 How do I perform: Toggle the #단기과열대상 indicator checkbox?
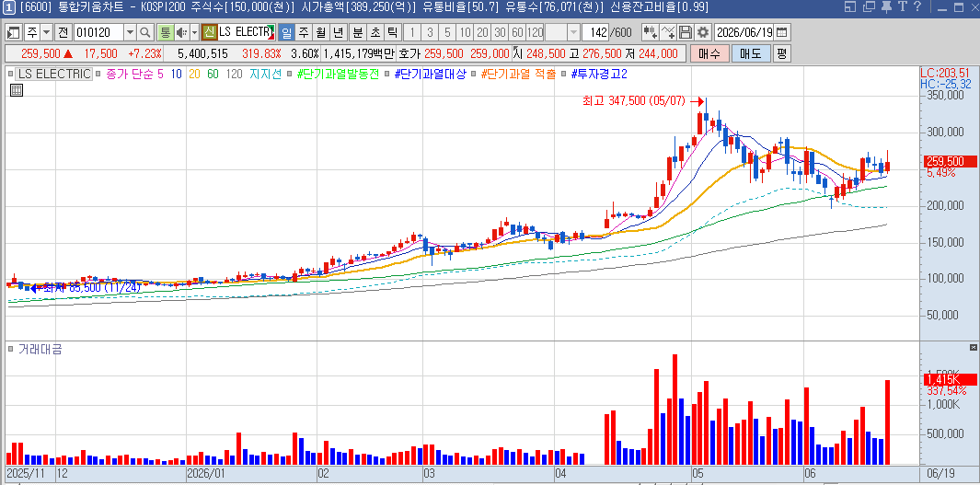[x=387, y=74]
